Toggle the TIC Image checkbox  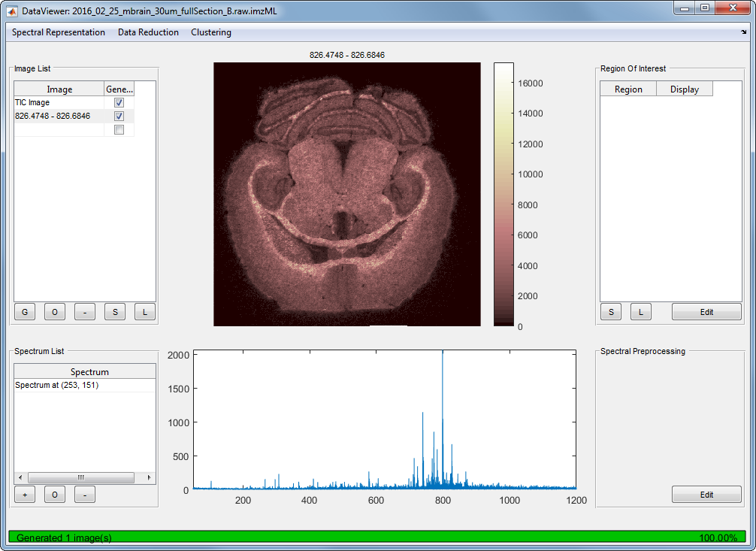click(x=119, y=102)
